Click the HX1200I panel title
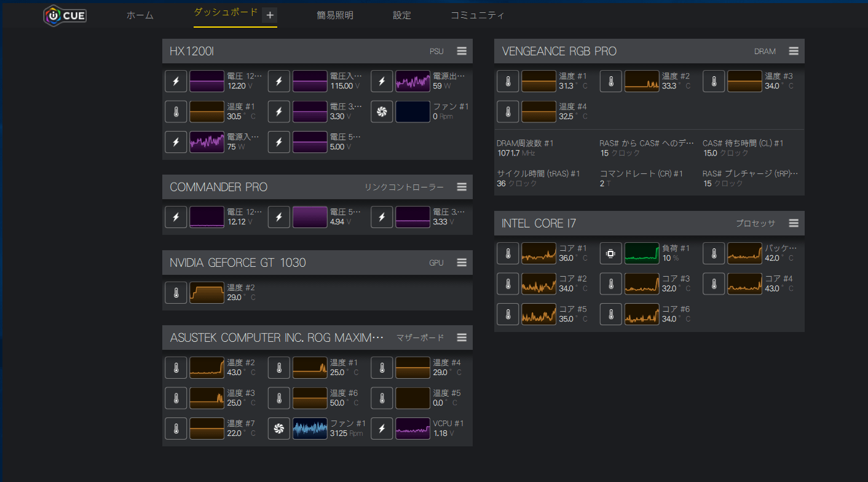Image resolution: width=868 pixels, height=482 pixels. click(x=191, y=51)
